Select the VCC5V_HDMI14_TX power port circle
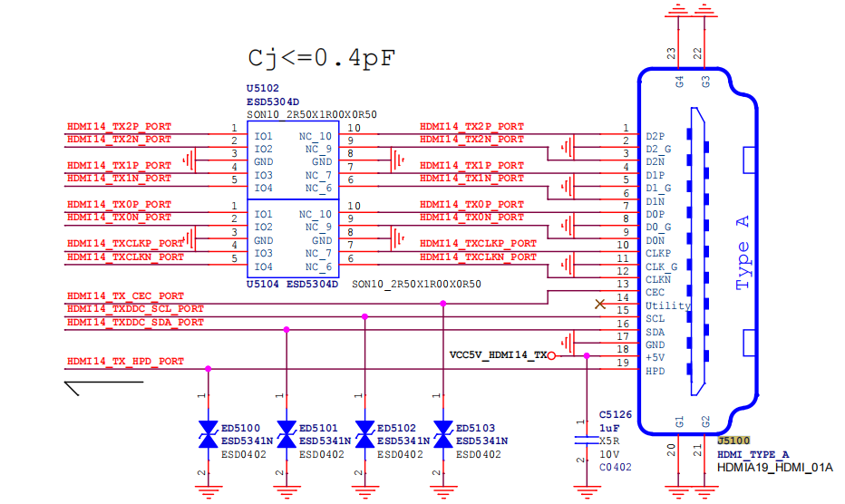 tap(551, 355)
